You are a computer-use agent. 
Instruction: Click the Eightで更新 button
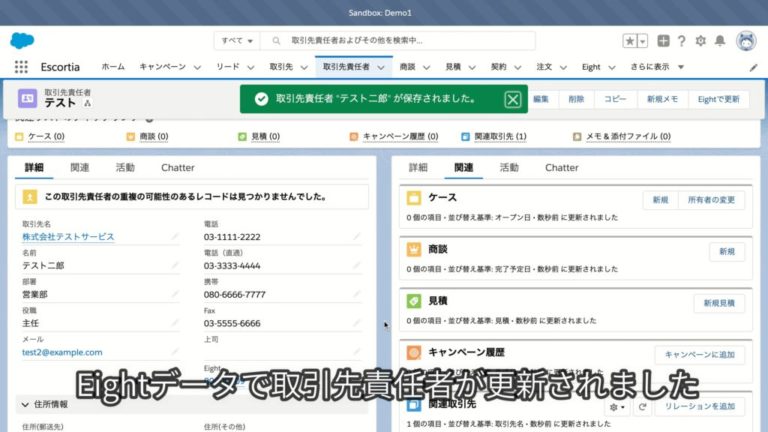click(718, 99)
